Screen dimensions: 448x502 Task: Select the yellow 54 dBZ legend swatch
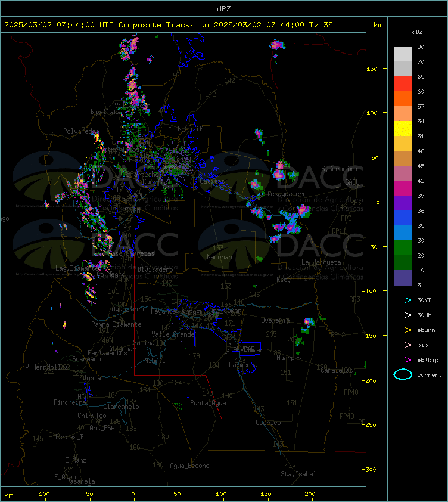pyautogui.click(x=403, y=128)
